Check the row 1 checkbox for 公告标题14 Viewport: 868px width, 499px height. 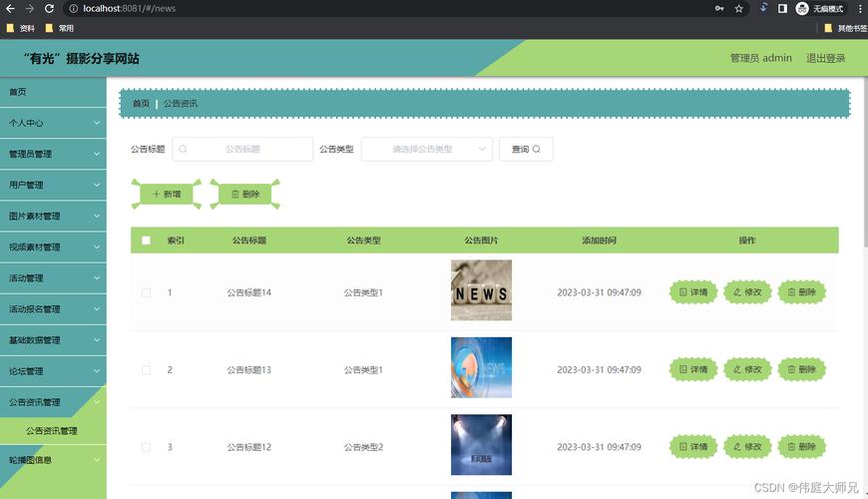coord(146,292)
